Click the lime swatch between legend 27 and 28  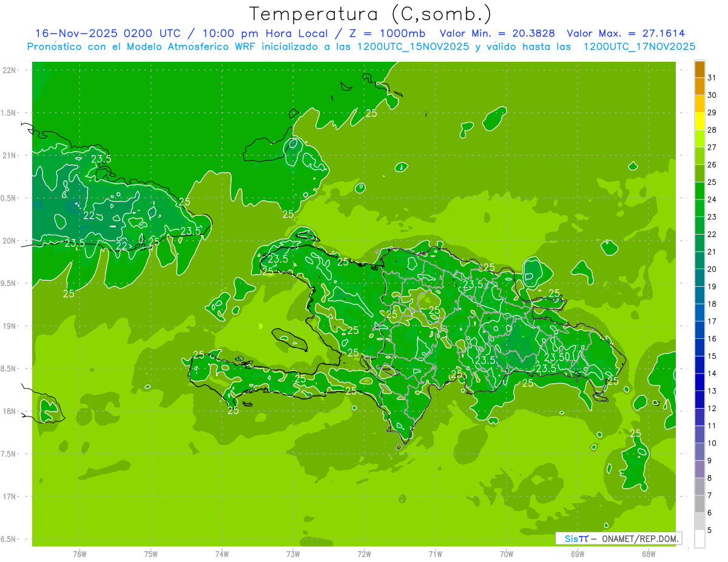pos(699,138)
